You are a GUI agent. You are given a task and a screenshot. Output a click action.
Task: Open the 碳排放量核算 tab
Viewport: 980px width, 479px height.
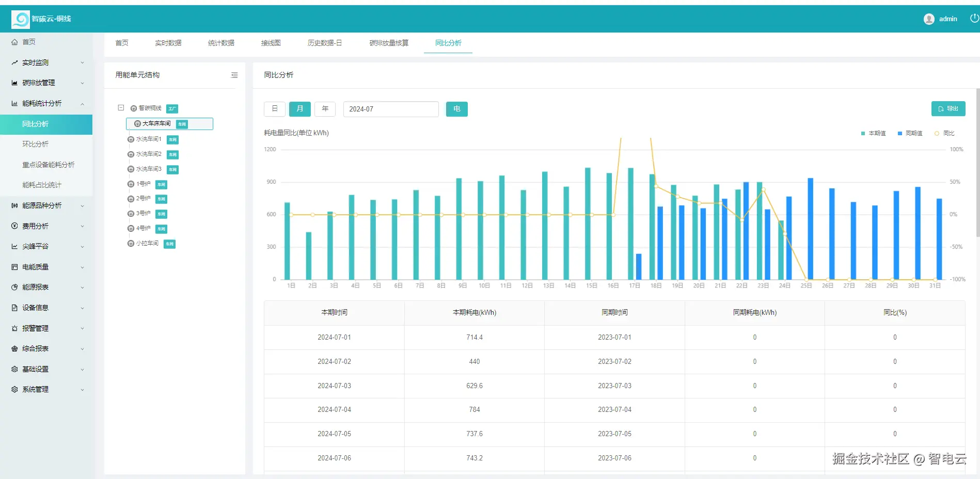389,43
